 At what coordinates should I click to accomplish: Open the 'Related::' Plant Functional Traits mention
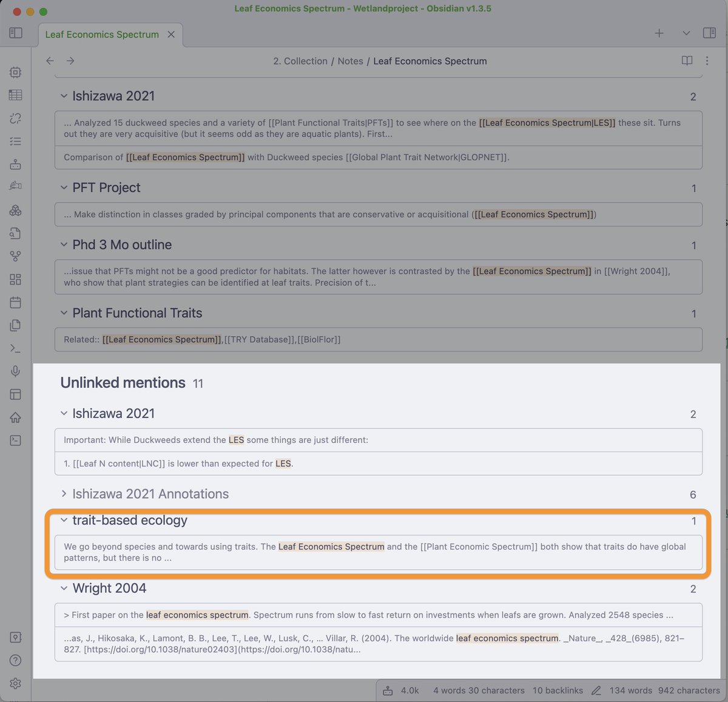click(x=379, y=339)
